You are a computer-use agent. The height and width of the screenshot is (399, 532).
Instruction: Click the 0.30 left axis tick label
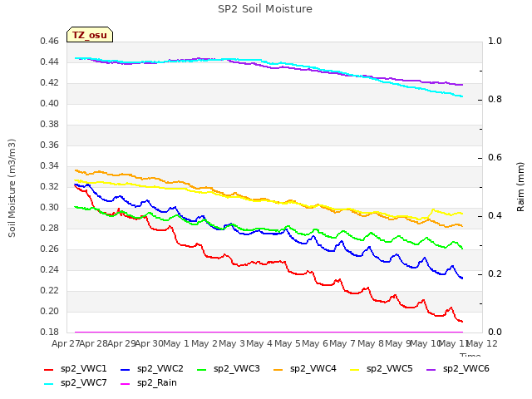[50, 208]
